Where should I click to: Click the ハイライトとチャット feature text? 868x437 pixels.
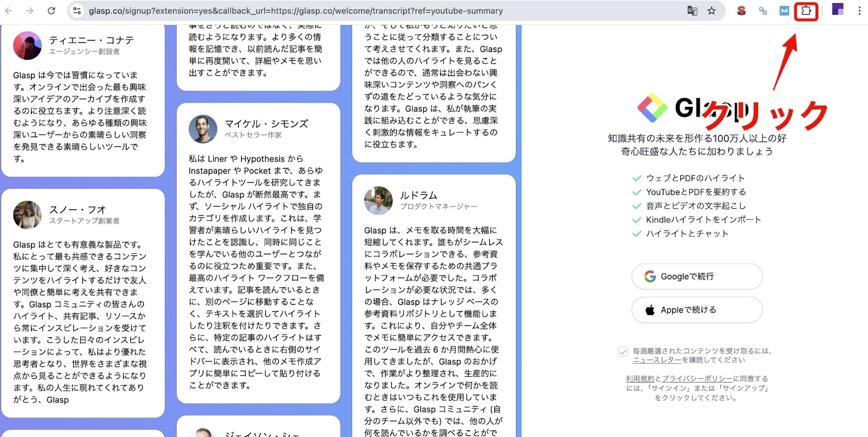pos(687,234)
